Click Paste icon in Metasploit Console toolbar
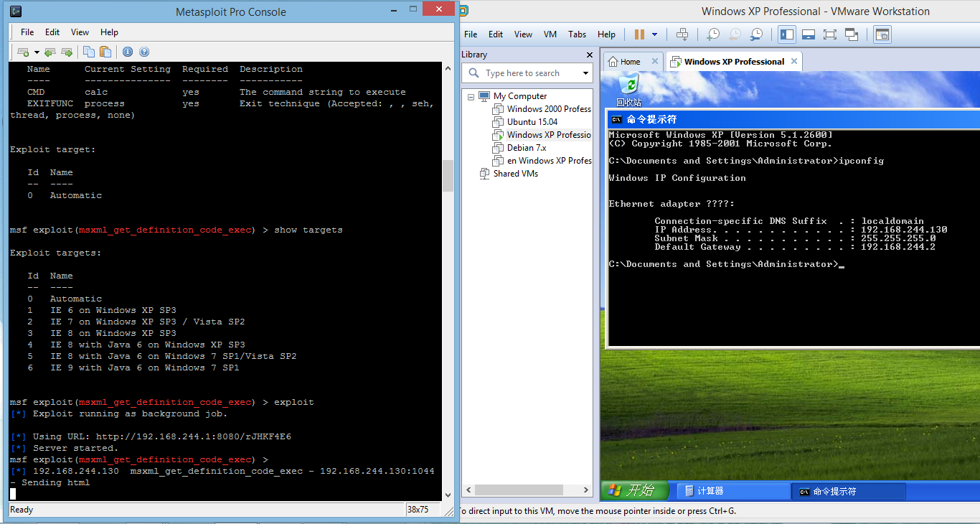Screen dimensions: 980x524 (105, 52)
